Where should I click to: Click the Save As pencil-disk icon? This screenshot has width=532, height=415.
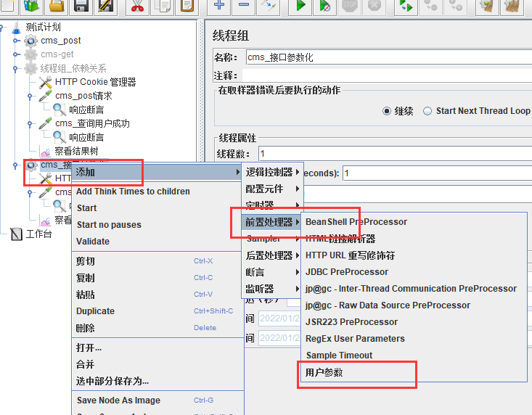pos(105,6)
